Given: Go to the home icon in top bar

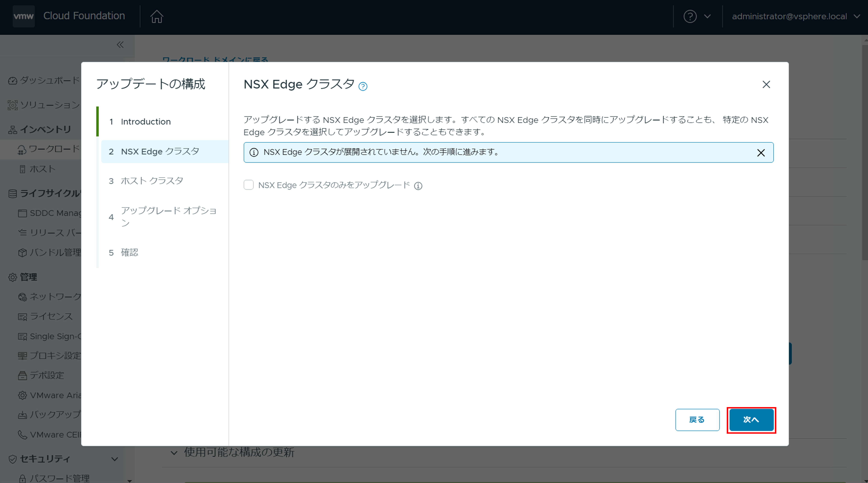Looking at the screenshot, I should pyautogui.click(x=157, y=16).
